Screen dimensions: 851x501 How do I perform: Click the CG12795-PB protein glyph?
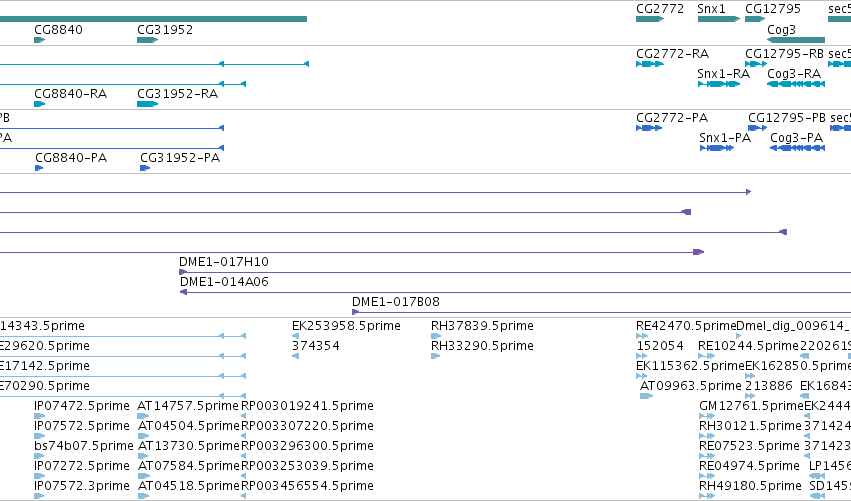tap(757, 128)
